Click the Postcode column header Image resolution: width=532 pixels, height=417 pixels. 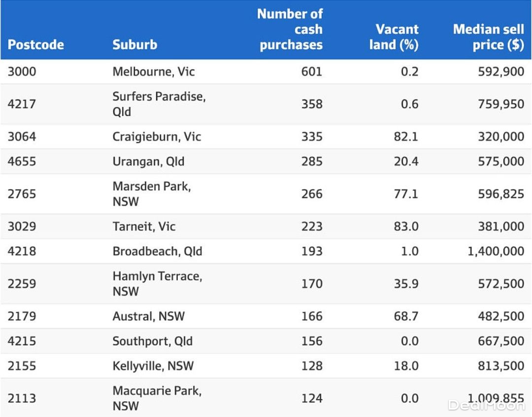point(36,45)
